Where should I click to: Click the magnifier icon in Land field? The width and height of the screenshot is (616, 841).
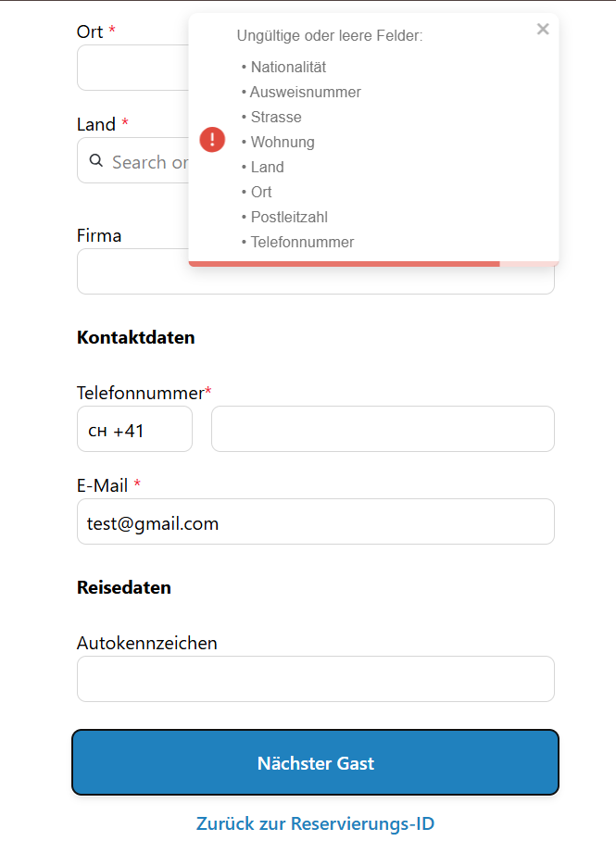[95, 161]
